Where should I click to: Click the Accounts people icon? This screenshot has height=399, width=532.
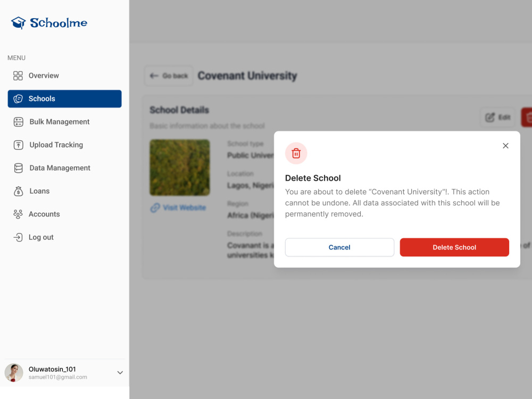click(18, 214)
